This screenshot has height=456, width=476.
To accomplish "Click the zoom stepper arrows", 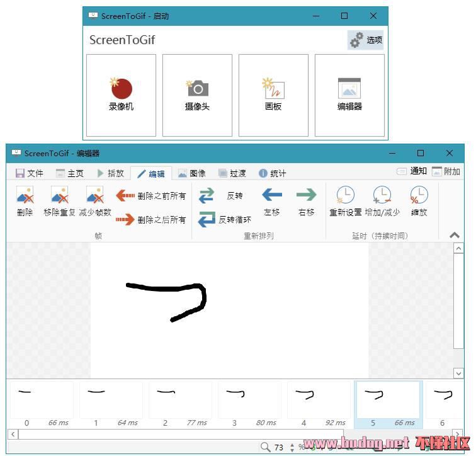I will pos(292,447).
